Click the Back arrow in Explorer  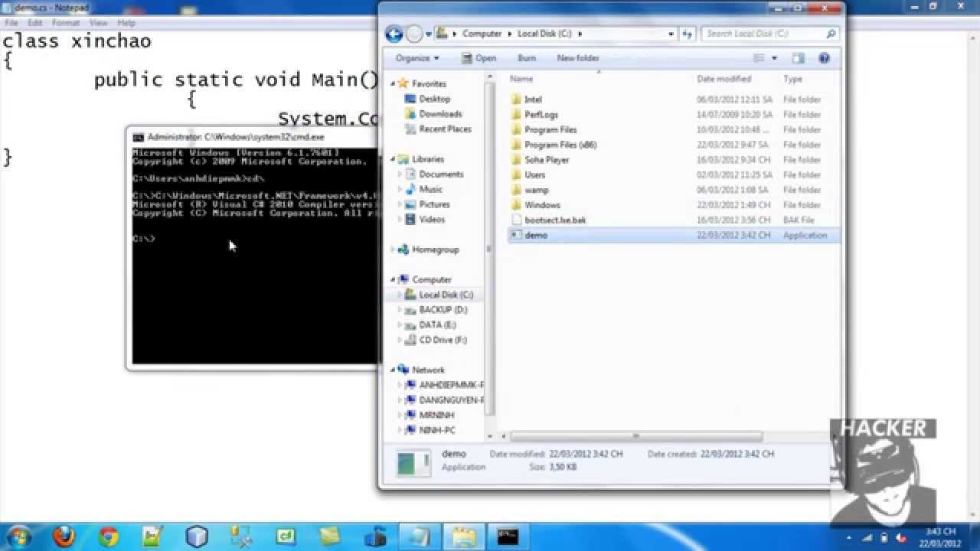point(394,34)
